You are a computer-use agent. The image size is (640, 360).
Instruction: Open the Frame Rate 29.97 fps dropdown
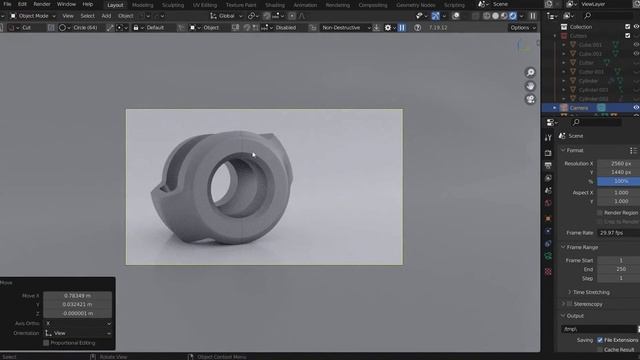point(618,233)
